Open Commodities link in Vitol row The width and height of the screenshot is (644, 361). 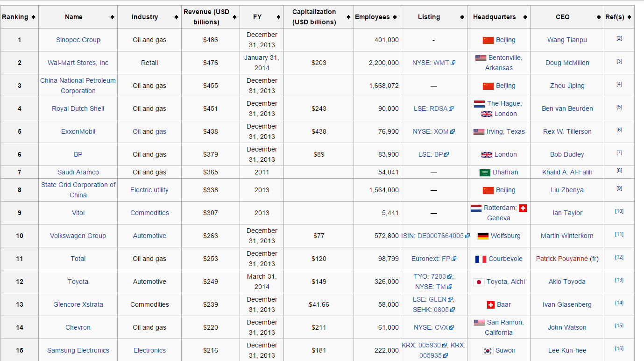pyautogui.click(x=149, y=213)
